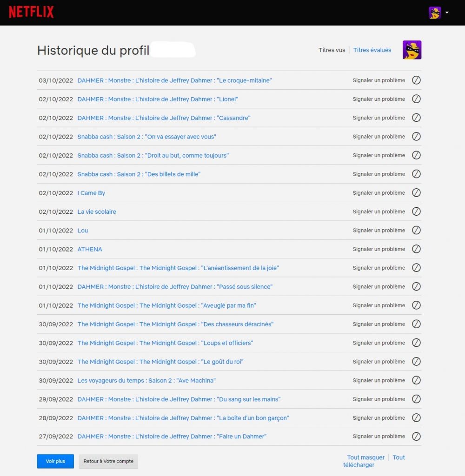
Task: Hide "Passé sous silence" episode entry
Action: [416, 286]
